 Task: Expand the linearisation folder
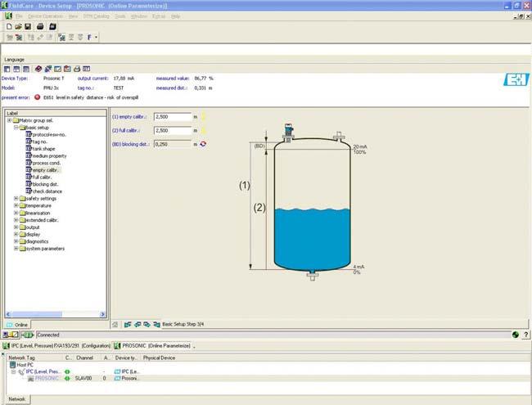pyautogui.click(x=16, y=213)
